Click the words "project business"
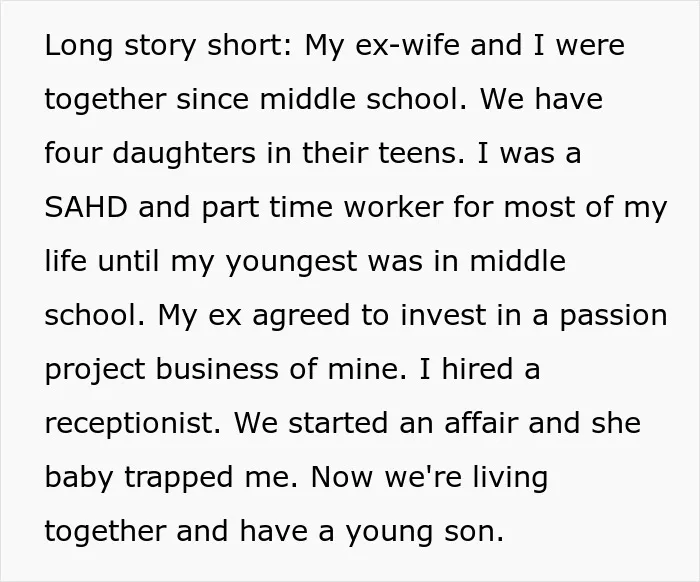 coord(162,370)
